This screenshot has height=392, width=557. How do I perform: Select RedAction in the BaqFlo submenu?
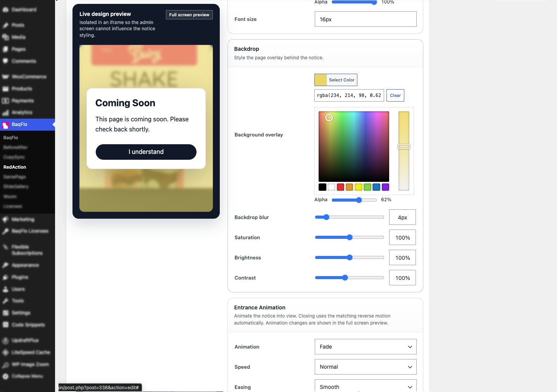coord(15,167)
